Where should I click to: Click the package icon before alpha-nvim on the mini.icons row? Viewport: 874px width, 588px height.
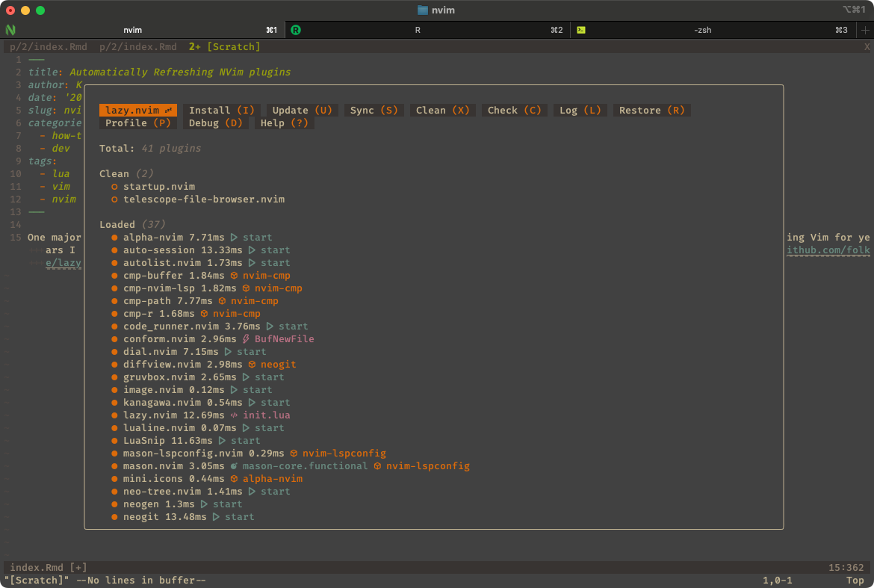coord(234,479)
